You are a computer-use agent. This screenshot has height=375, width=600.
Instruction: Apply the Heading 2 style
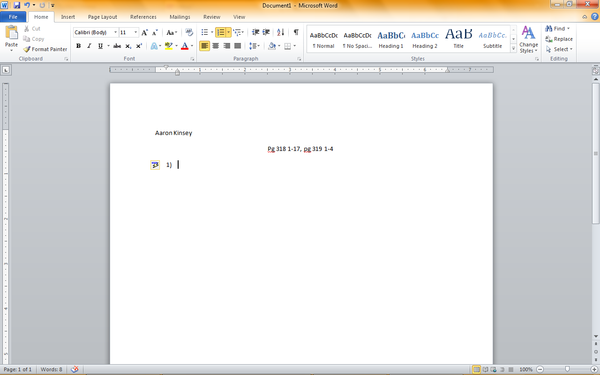point(425,39)
